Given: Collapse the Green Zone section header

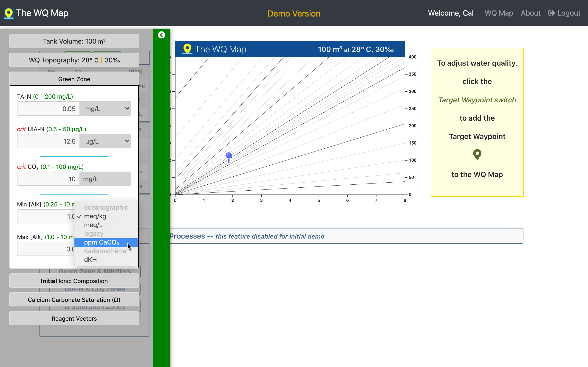Looking at the screenshot, I should pos(74,79).
